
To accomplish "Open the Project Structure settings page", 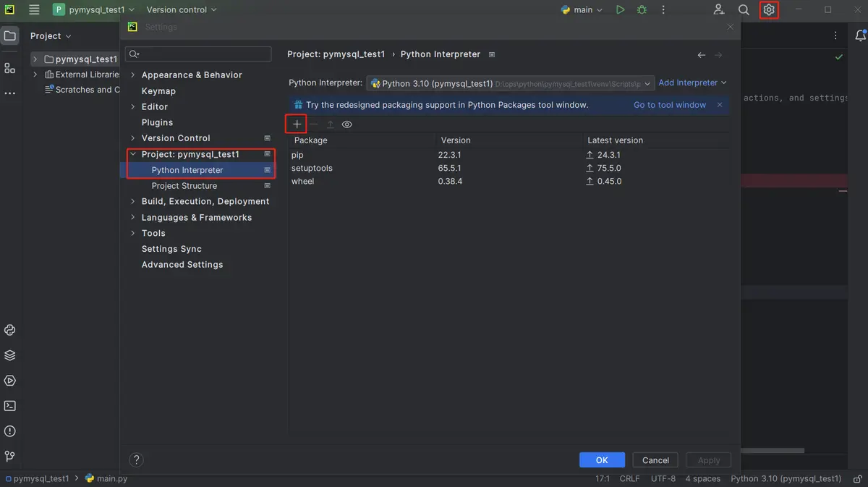I will pyautogui.click(x=184, y=186).
